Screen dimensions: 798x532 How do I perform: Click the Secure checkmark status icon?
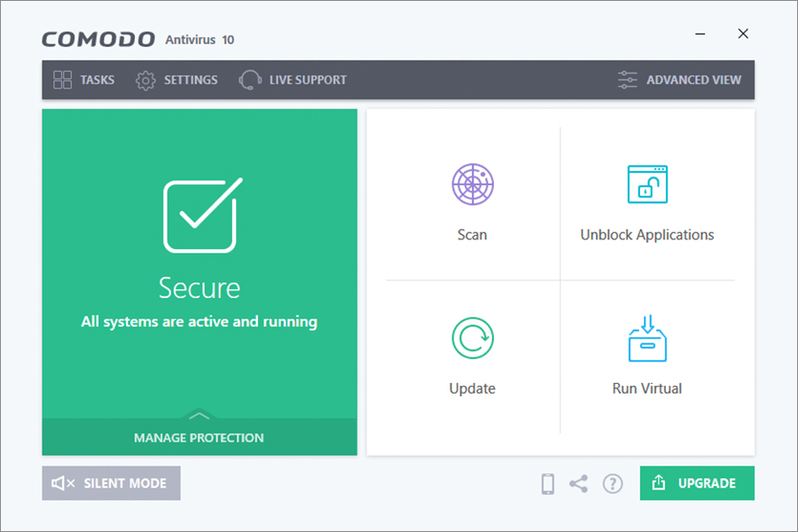(x=202, y=215)
